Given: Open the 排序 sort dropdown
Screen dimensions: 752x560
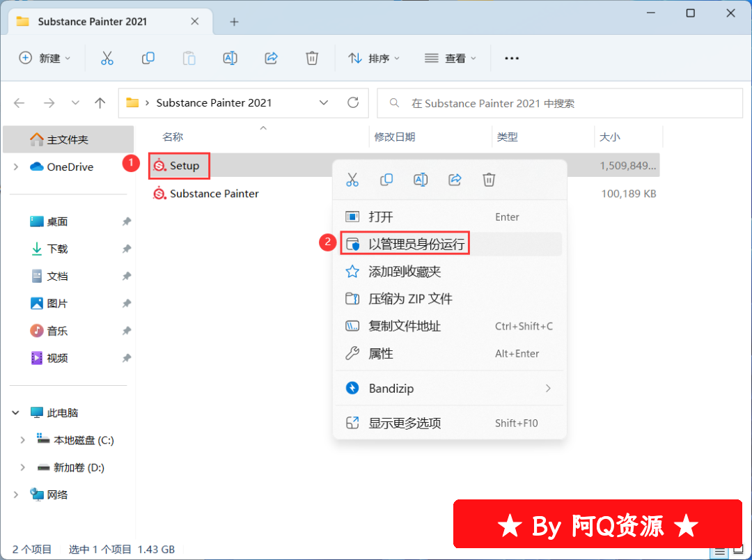Looking at the screenshot, I should click(x=375, y=59).
